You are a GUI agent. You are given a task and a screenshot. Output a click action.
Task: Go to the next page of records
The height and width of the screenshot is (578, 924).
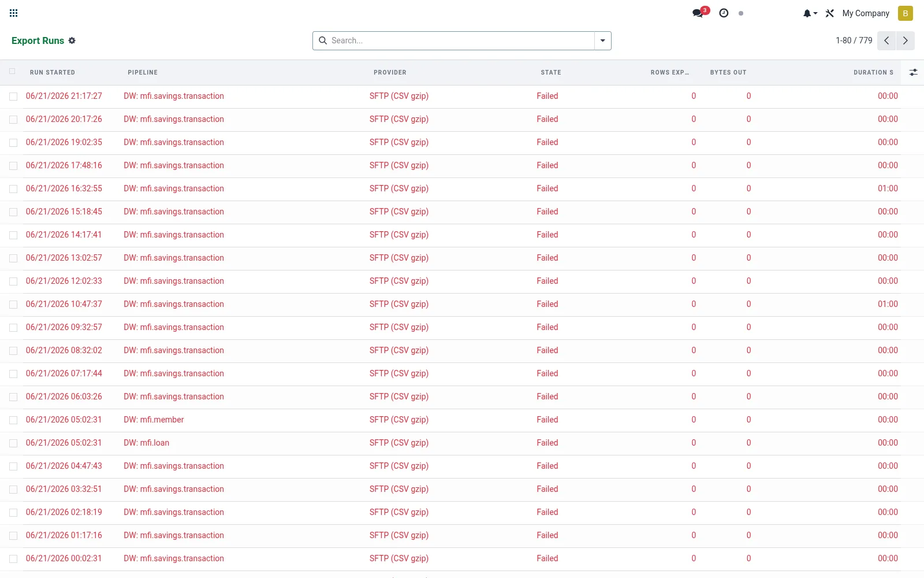click(x=906, y=40)
